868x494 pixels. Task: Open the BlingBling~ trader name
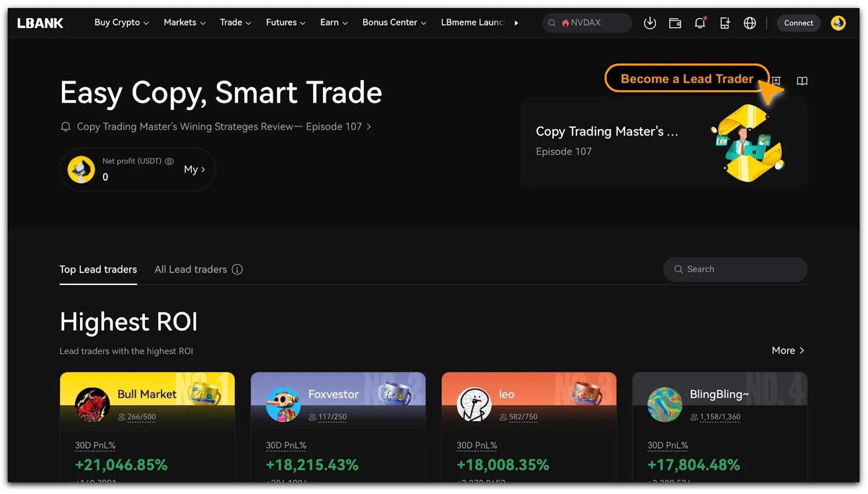719,394
